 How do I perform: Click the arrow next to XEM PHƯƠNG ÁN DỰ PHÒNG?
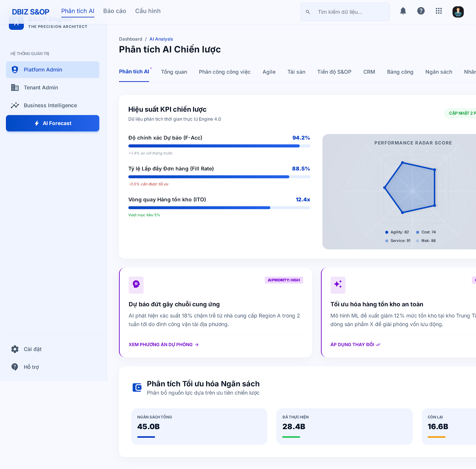click(197, 345)
